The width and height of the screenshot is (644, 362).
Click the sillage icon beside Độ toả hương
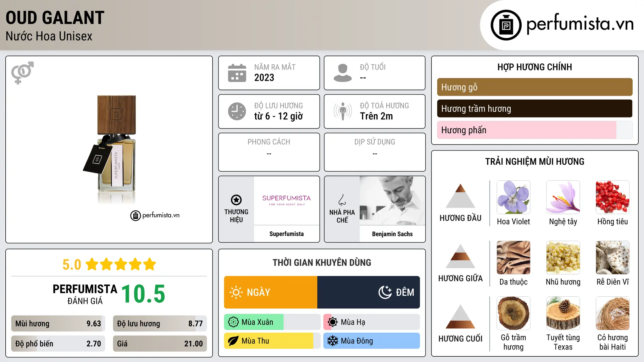point(343,111)
